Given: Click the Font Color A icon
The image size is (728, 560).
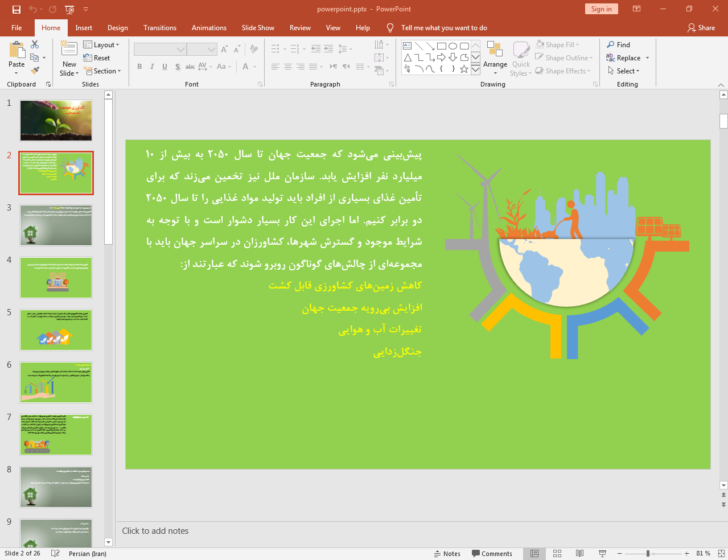Looking at the screenshot, I should coord(246,67).
